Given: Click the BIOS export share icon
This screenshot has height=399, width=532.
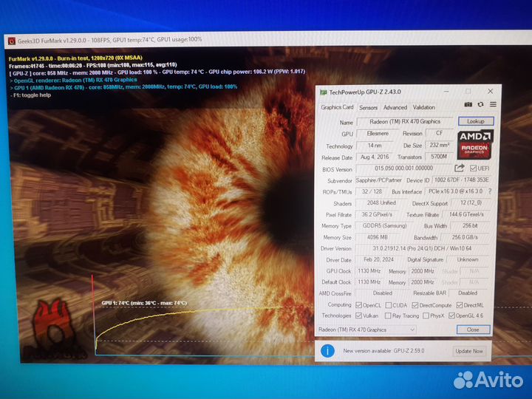Looking at the screenshot, I should pyautogui.click(x=460, y=168).
